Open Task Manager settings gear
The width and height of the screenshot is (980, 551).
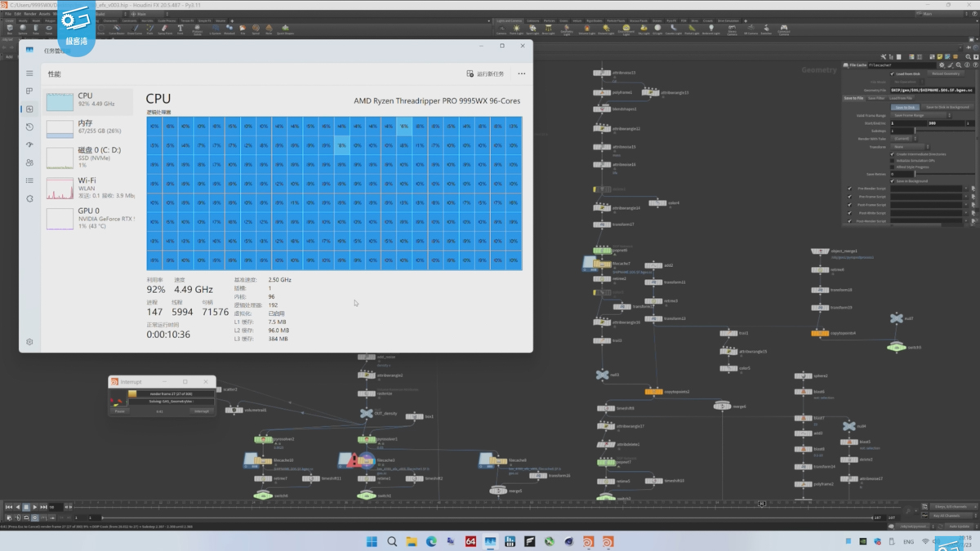point(29,342)
